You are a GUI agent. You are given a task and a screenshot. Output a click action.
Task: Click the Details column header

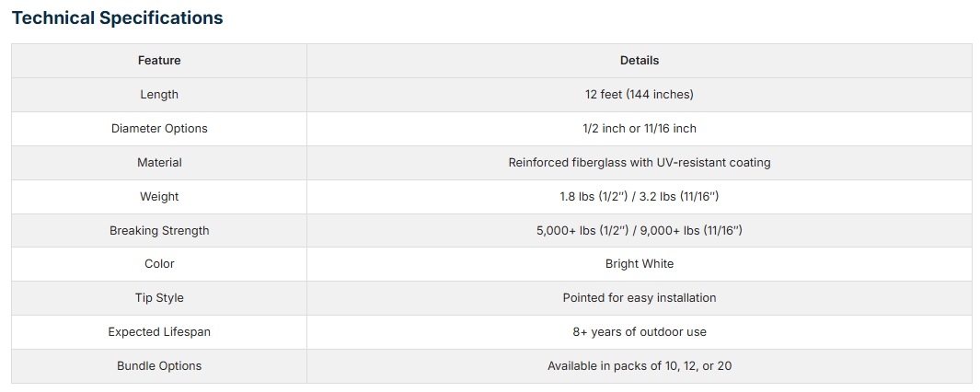pyautogui.click(x=640, y=61)
